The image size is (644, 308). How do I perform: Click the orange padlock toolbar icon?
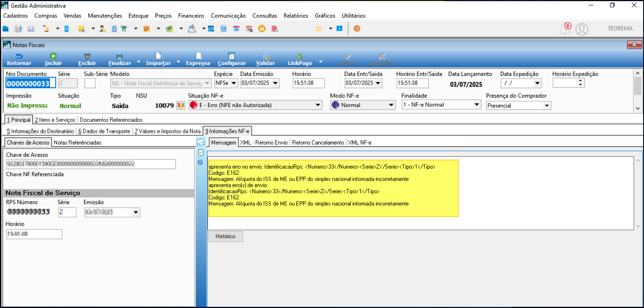[x=262, y=29]
